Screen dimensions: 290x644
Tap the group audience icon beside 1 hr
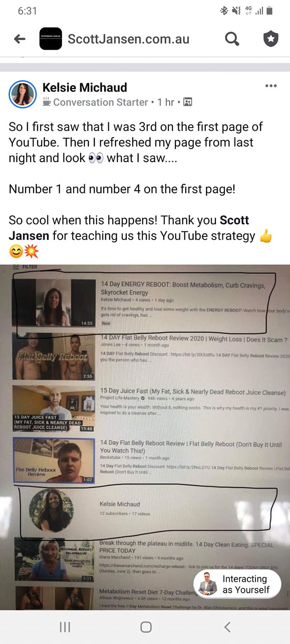coord(188,102)
